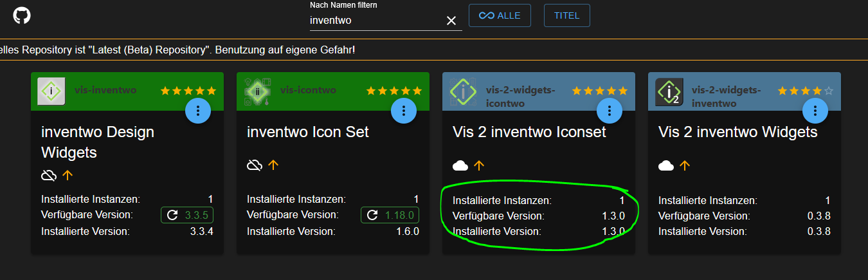Open three-dot menu on vis-2-widgets-icontwo card

(610, 111)
